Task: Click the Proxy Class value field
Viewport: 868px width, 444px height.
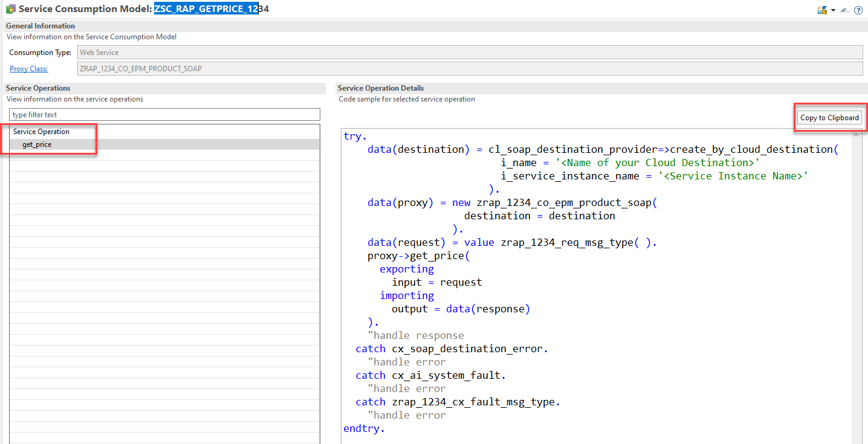Action: pyautogui.click(x=470, y=69)
